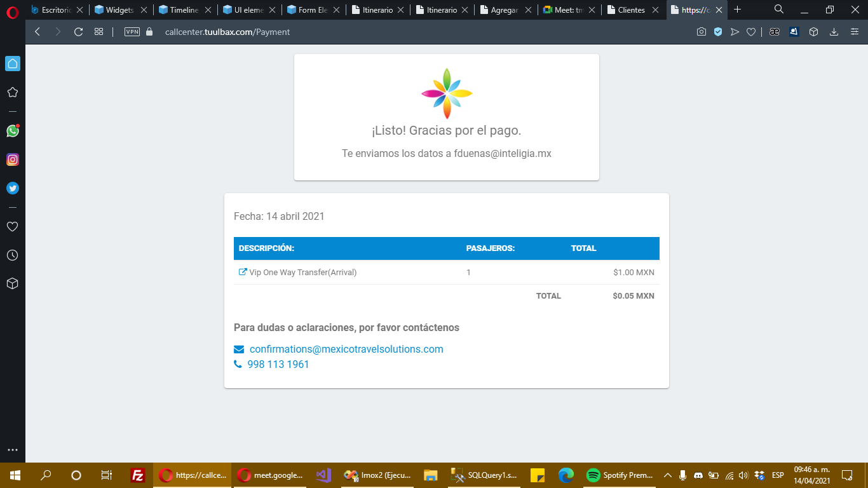The height and width of the screenshot is (488, 868).
Task: View site security padlock info
Action: 149,32
